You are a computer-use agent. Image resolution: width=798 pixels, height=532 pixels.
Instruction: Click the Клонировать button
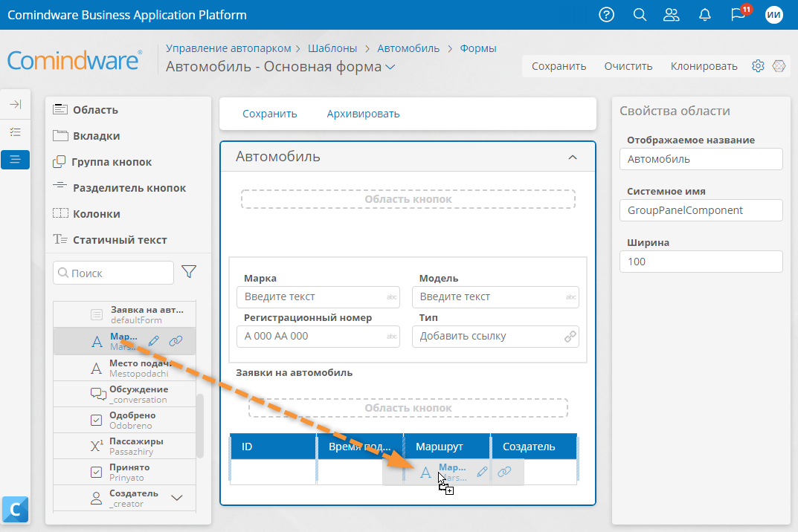click(x=704, y=66)
